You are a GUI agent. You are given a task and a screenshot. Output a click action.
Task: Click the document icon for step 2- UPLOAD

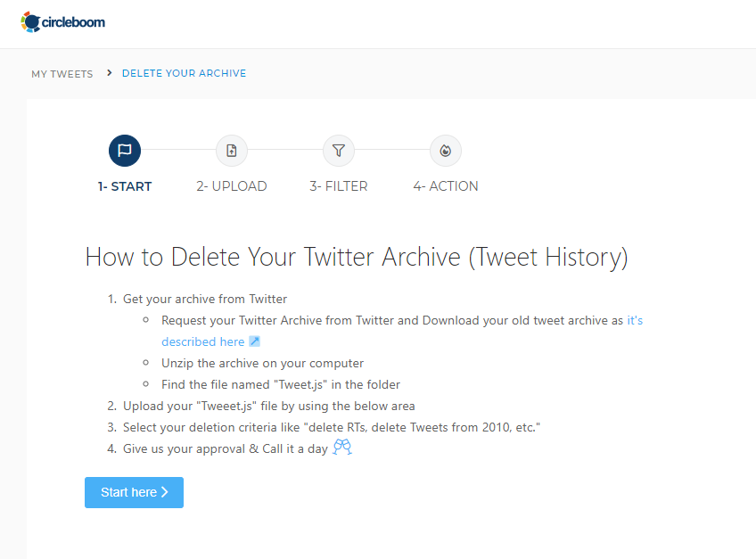232,150
